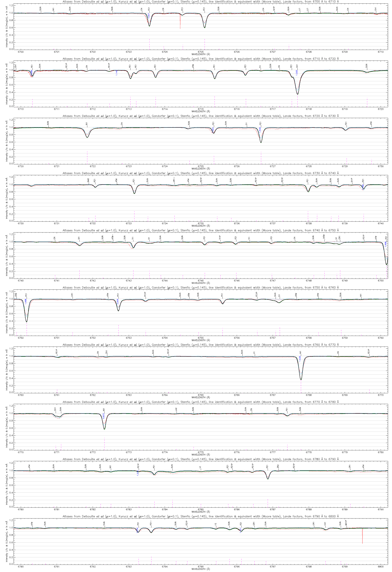Click the blue 1.426 Landé factor at 6767.8 Å
Image resolution: width=392 pixels, height=572 pixels.
[x=300, y=359]
